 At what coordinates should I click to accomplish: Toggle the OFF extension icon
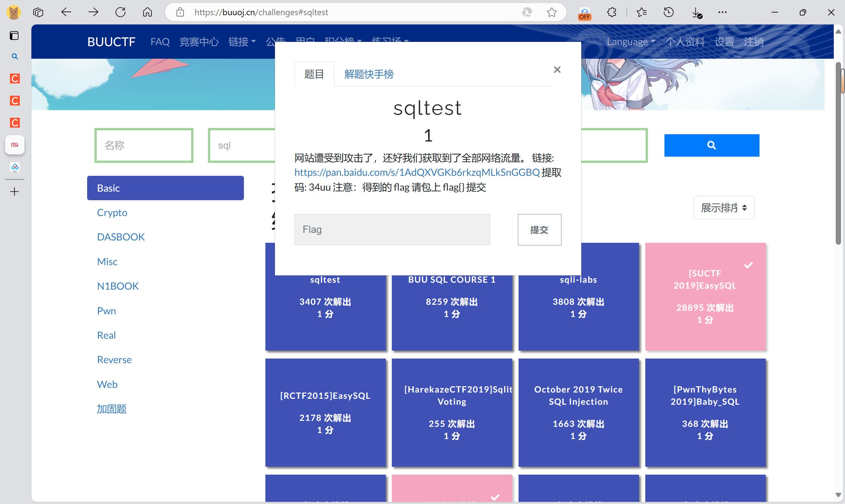click(584, 13)
